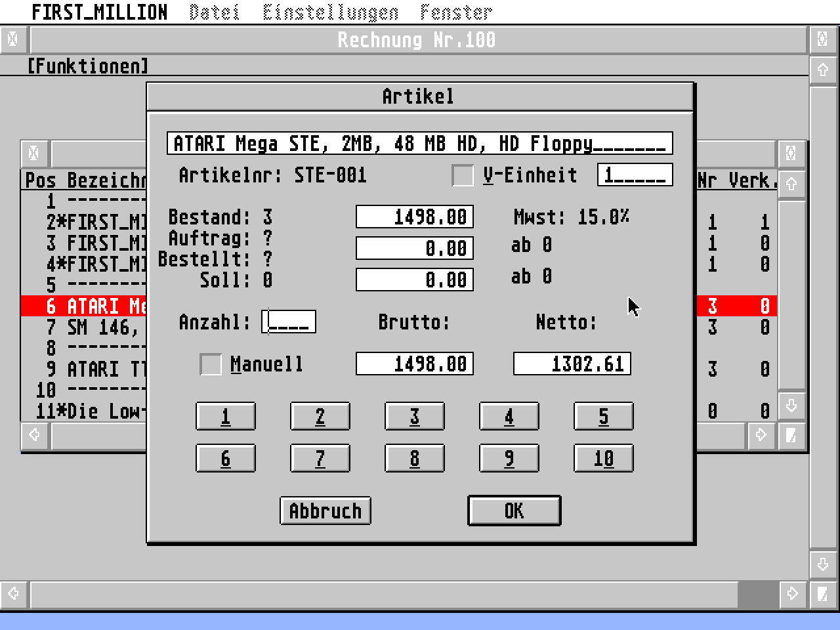Click the right scroll arrow of the article list window
Screen dimensions: 840x630
pos(761,434)
